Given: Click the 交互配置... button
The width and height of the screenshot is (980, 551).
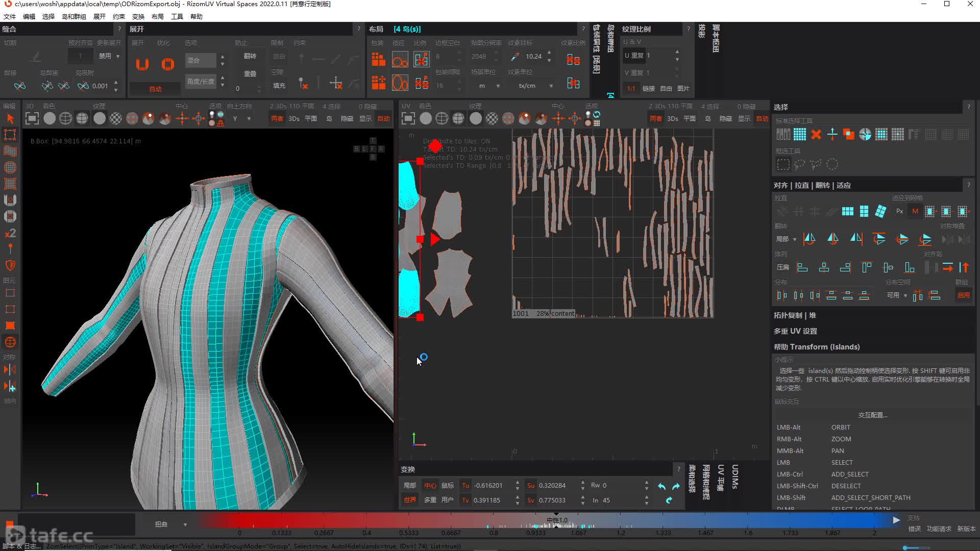Looking at the screenshot, I should [872, 415].
